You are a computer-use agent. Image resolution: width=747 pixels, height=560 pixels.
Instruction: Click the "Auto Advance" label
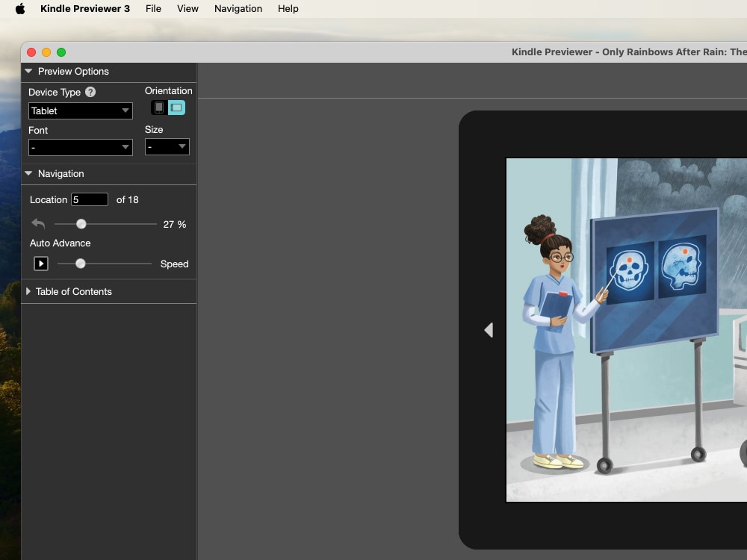[60, 243]
